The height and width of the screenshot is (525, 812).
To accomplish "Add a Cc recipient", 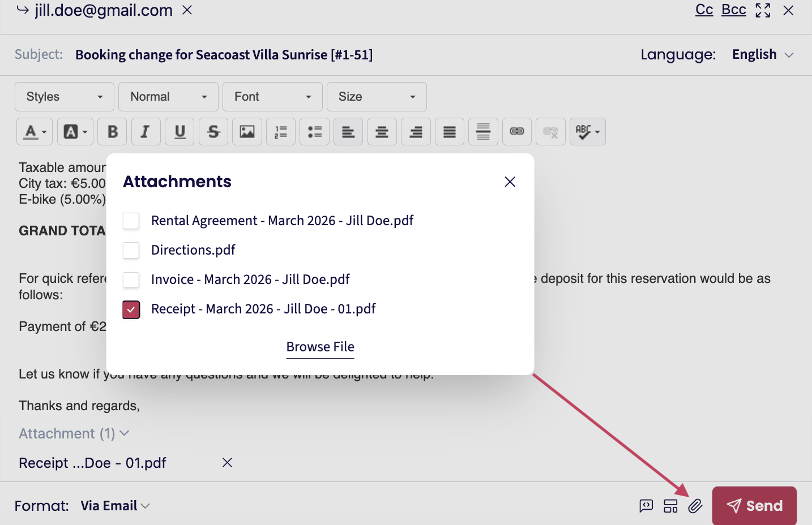I will (704, 10).
